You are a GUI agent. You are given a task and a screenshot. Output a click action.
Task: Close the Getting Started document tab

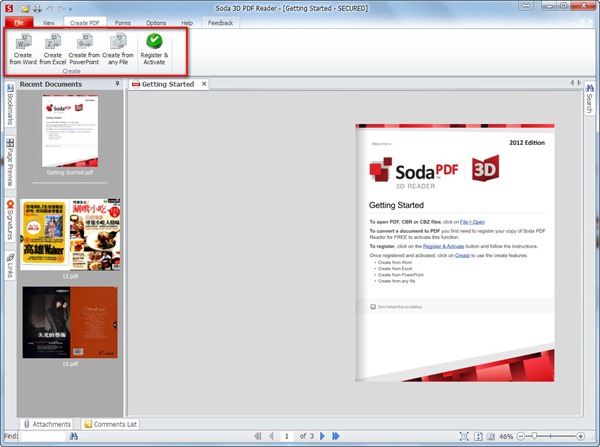click(x=202, y=85)
